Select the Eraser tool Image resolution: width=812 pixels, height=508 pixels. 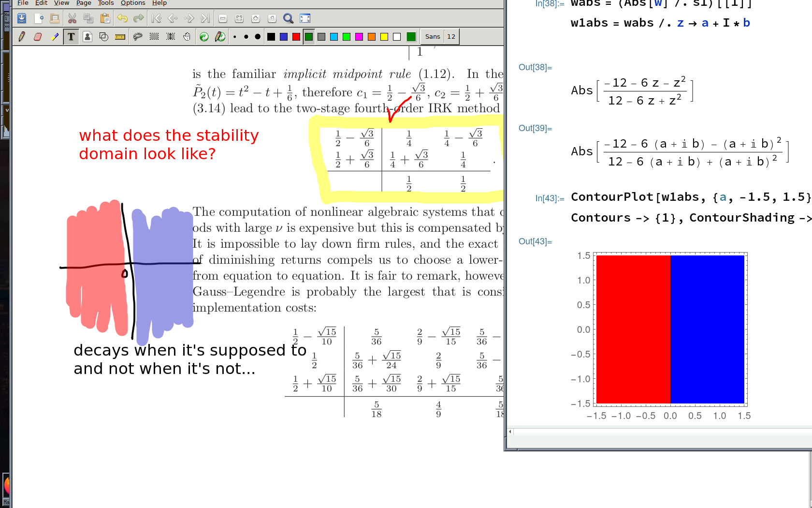pyautogui.click(x=38, y=37)
